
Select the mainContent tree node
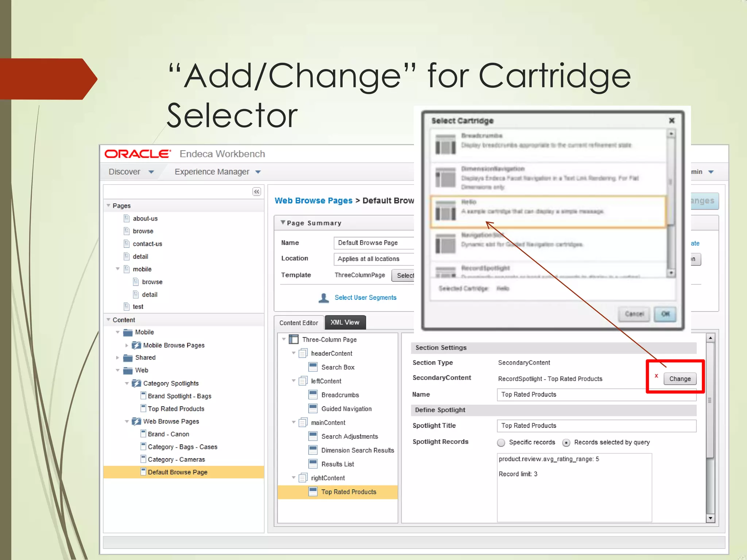[x=328, y=423]
